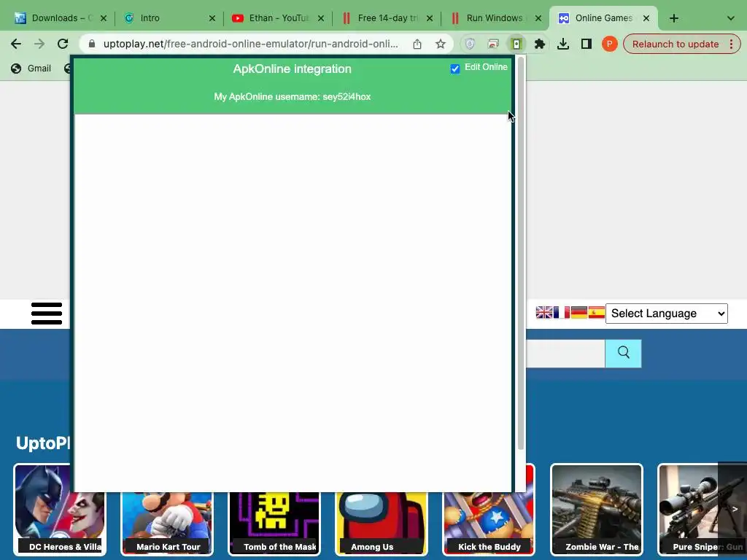The image size is (747, 560).
Task: Open the shield extension icon
Action: (x=470, y=44)
